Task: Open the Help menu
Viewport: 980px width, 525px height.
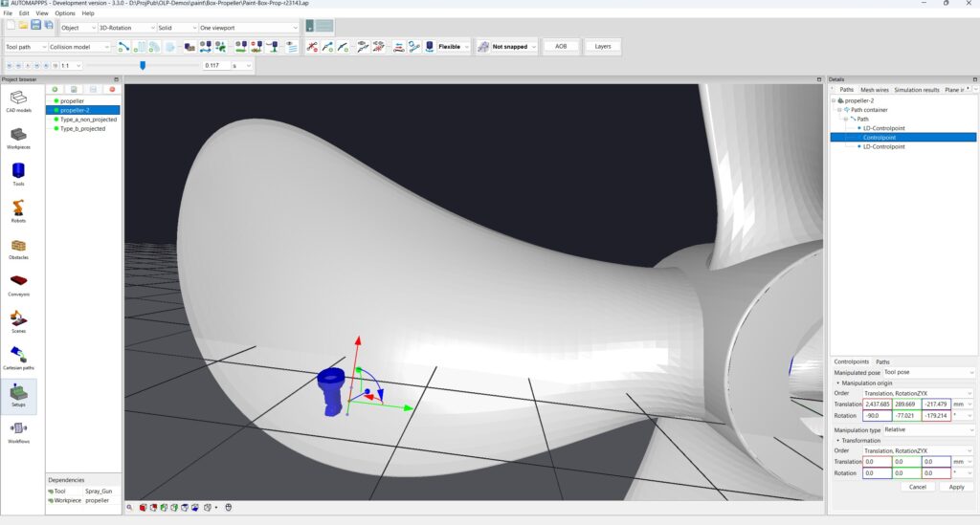Action: (x=88, y=13)
